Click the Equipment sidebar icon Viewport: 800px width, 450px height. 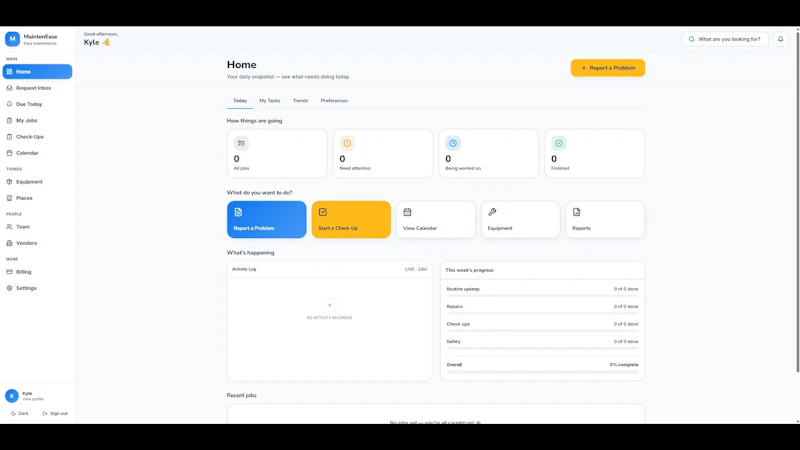9,182
